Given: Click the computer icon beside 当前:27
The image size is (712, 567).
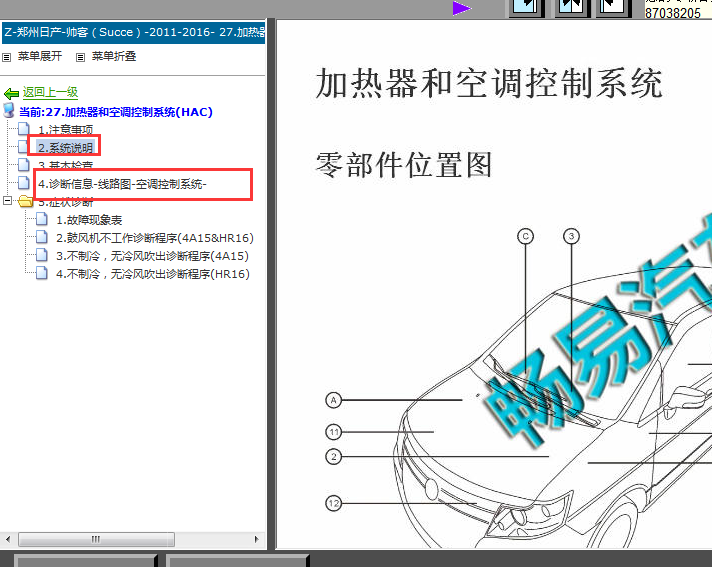Looking at the screenshot, I should [x=9, y=110].
